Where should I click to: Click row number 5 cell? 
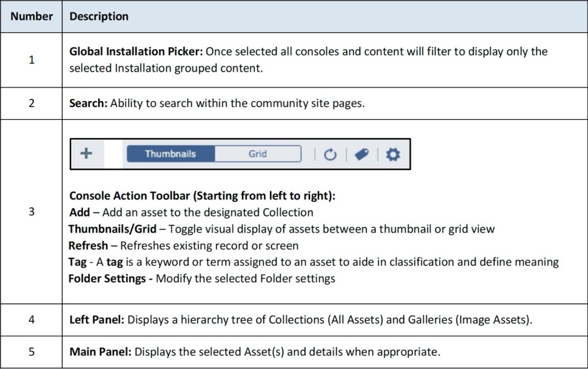pos(31,353)
